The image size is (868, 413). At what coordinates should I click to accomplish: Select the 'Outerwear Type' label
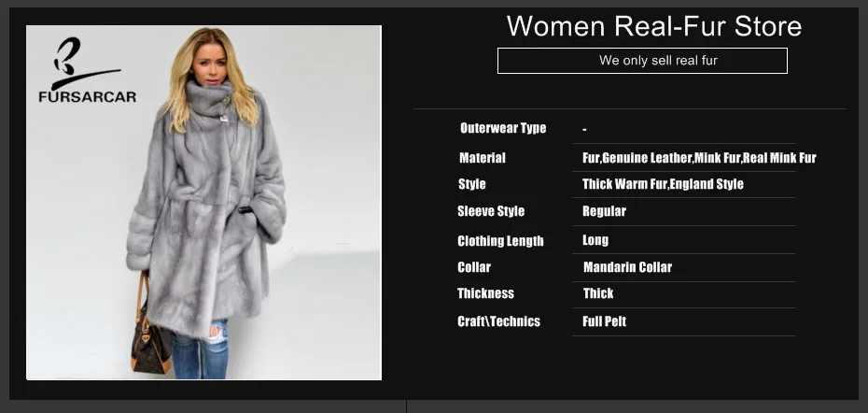[503, 128]
